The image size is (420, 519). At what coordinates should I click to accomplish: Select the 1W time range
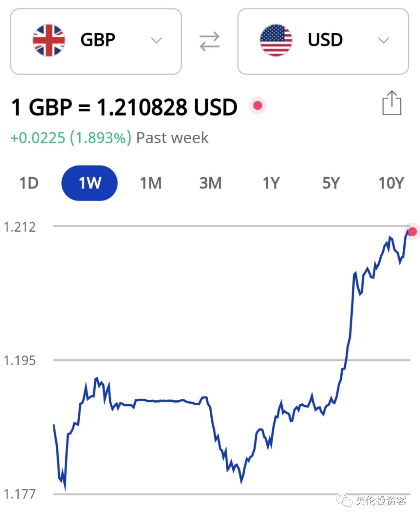(x=89, y=183)
